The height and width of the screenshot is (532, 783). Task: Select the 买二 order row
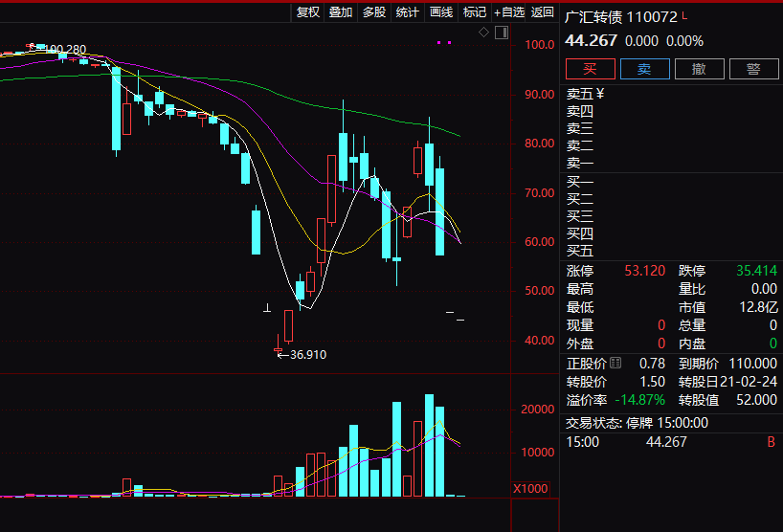tap(672, 199)
